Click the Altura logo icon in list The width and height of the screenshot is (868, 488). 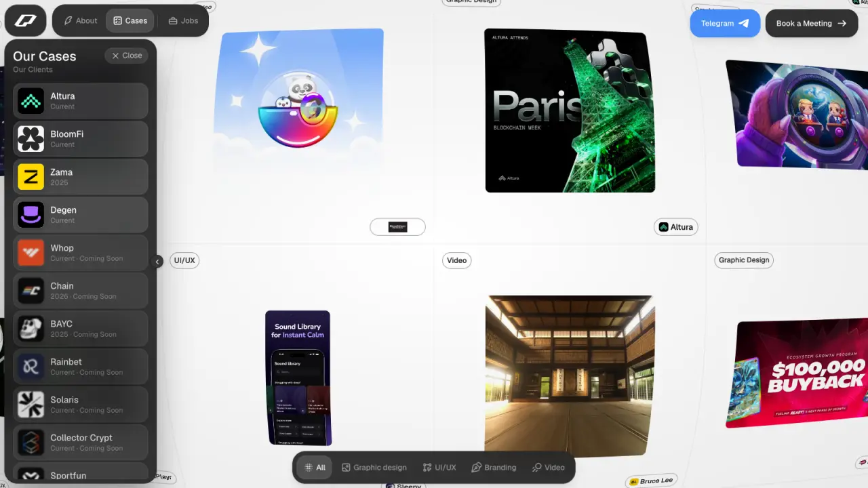[31, 101]
